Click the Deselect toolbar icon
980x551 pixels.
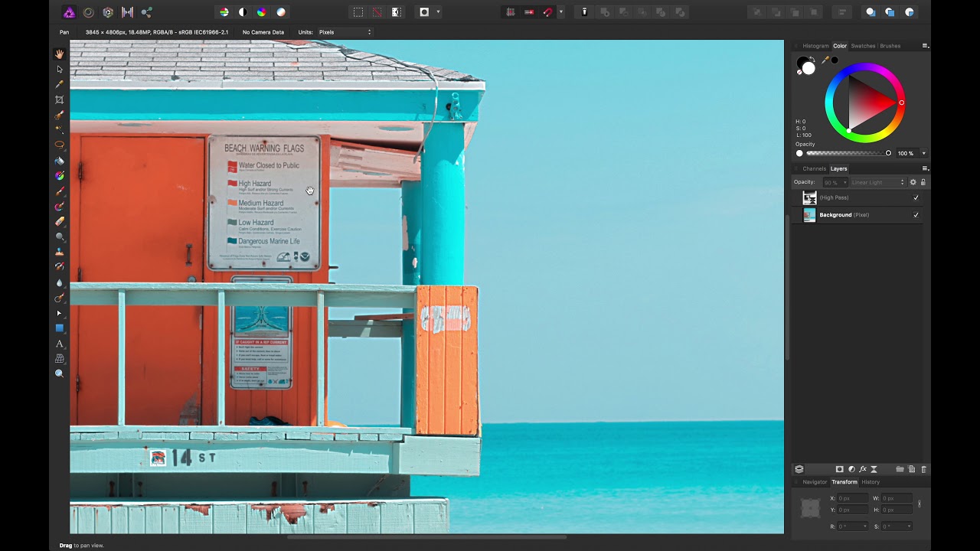coord(377,12)
